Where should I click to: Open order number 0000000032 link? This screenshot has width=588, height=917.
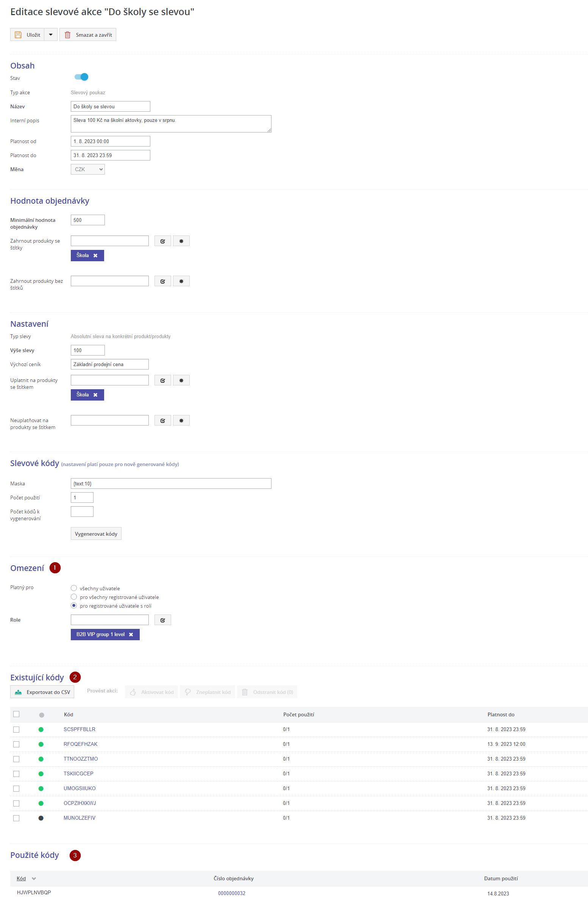click(x=231, y=893)
